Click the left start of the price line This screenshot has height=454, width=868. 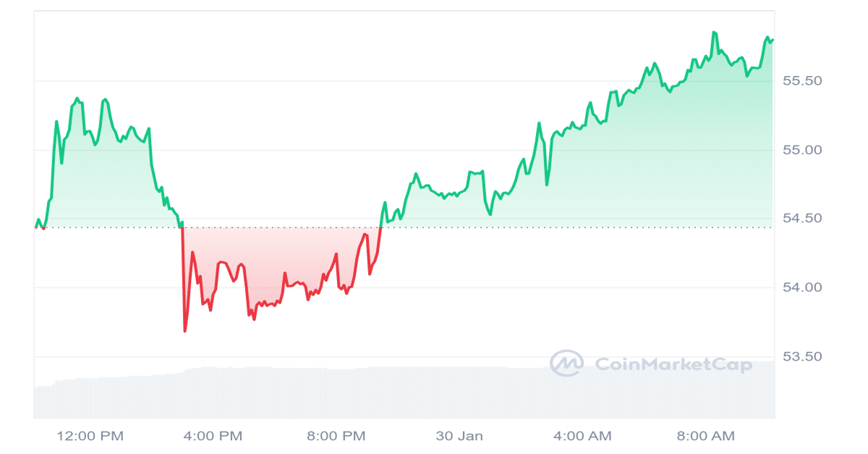(35, 227)
